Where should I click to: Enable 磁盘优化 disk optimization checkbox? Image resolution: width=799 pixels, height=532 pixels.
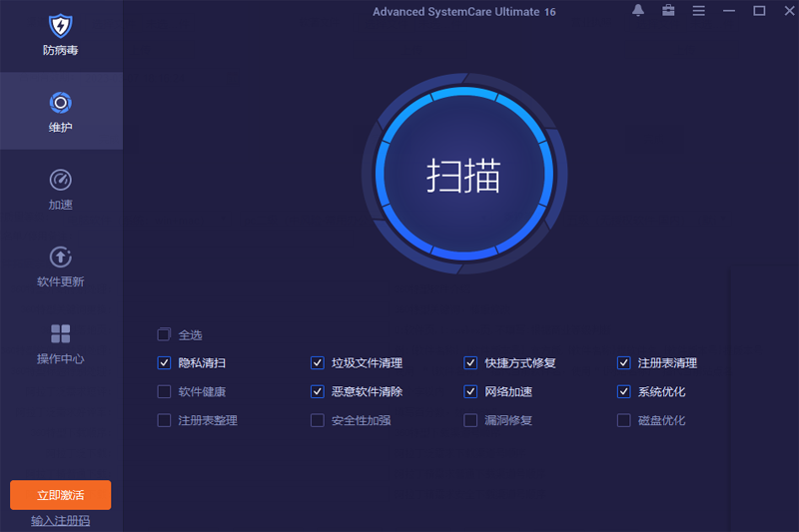[x=624, y=420]
